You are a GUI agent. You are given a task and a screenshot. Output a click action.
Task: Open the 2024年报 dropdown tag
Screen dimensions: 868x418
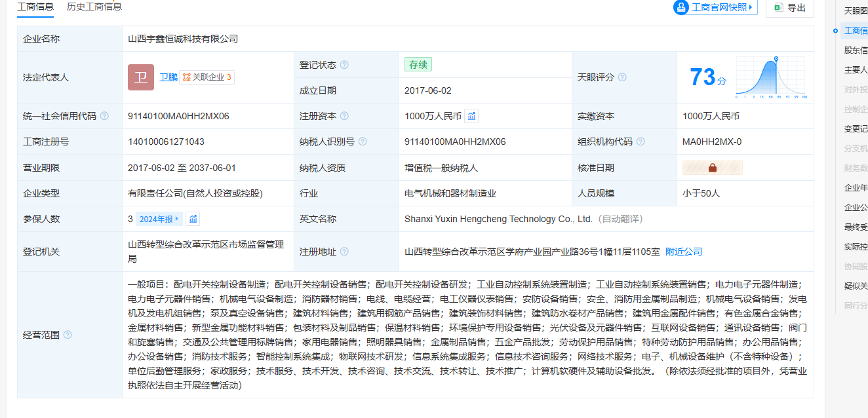click(159, 219)
